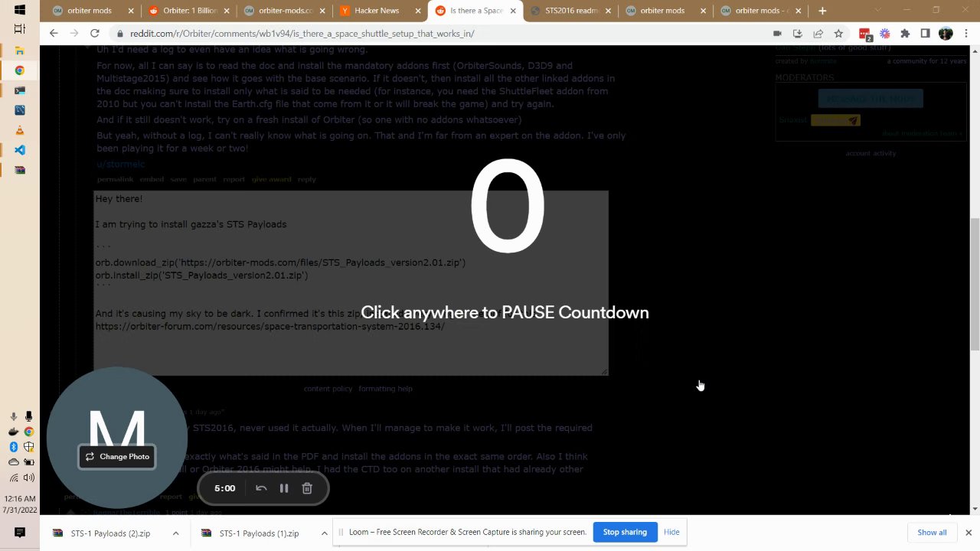Open Visual Studio Code from taskbar
The height and width of the screenshot is (551, 980).
tap(20, 150)
